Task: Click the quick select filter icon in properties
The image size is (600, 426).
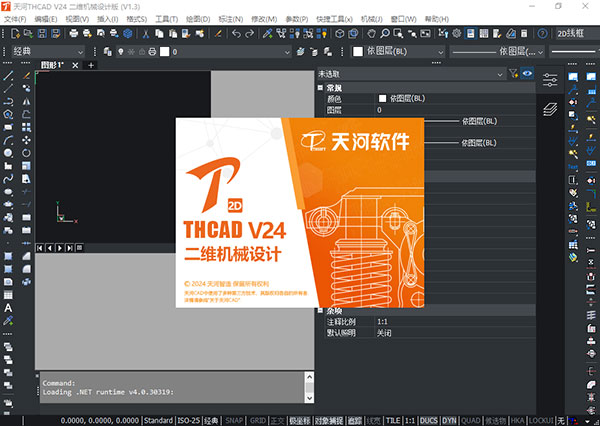Action: tap(514, 74)
